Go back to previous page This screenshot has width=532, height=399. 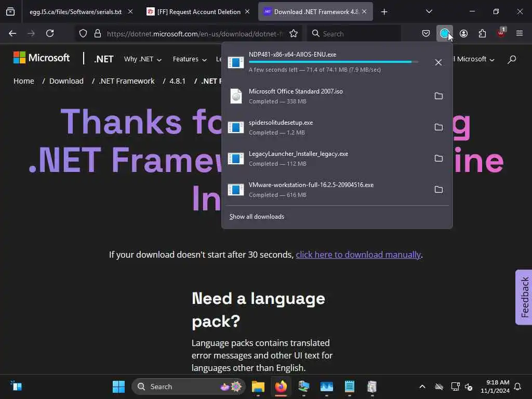tap(12, 34)
